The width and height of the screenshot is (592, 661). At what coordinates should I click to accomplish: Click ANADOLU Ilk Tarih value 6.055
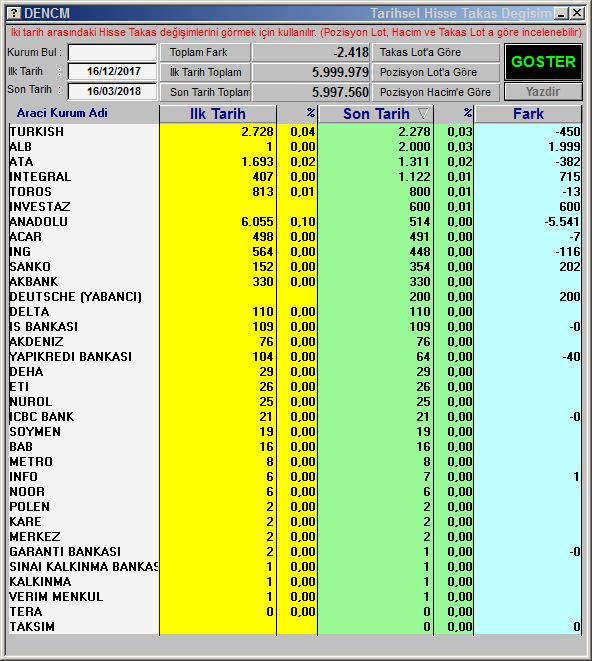(257, 222)
